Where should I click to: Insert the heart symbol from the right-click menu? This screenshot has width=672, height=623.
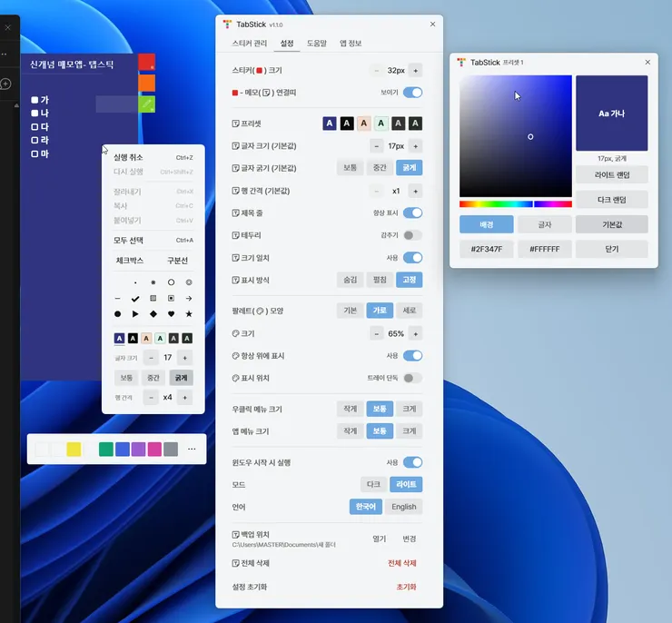point(171,314)
